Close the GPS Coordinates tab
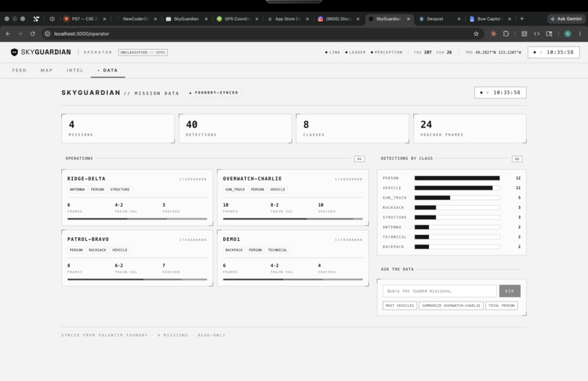 (x=257, y=19)
